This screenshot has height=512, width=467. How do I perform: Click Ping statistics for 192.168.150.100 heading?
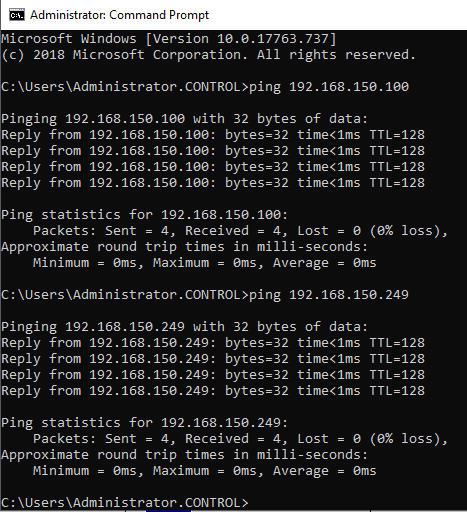[144, 215]
